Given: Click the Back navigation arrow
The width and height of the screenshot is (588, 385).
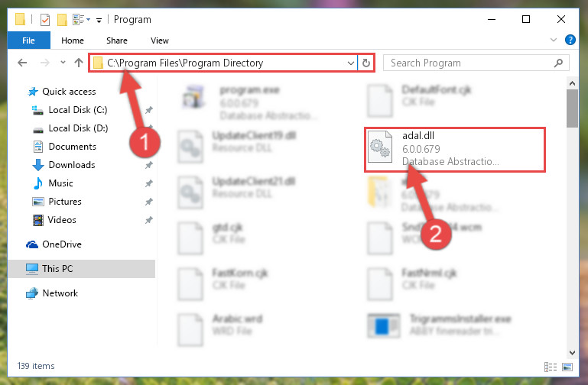Looking at the screenshot, I should (x=22, y=63).
